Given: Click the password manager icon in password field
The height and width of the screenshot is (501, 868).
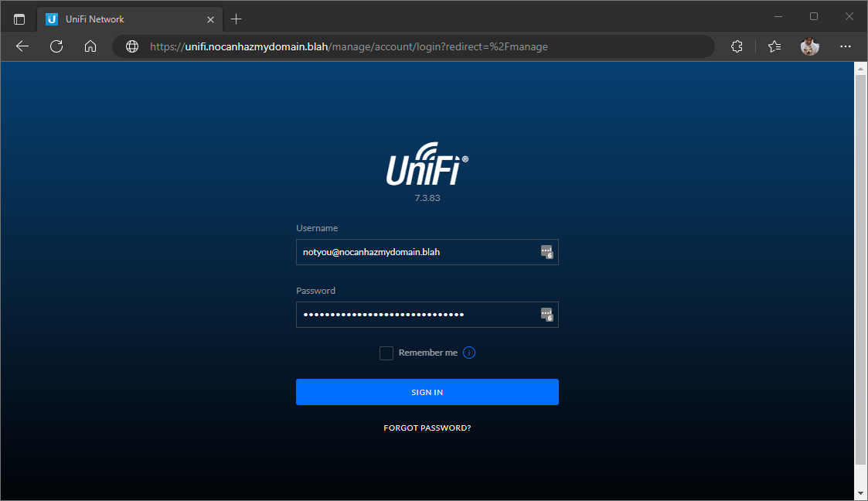Looking at the screenshot, I should click(547, 315).
